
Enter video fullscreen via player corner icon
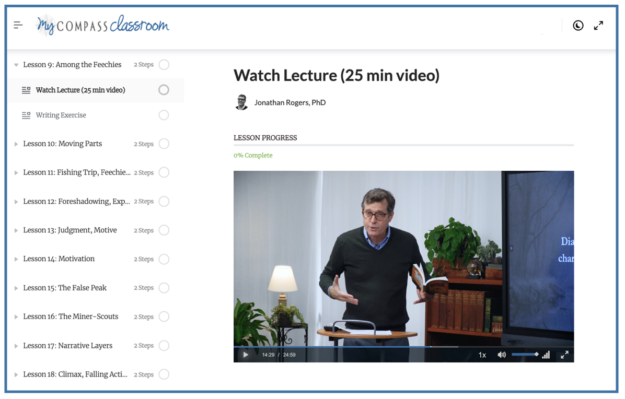(x=564, y=355)
